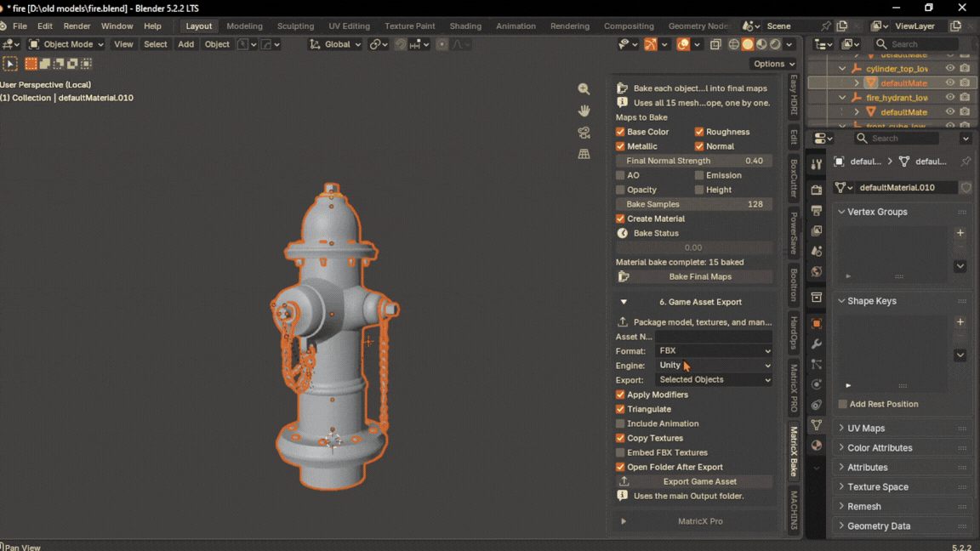Viewport: 980px width, 551px height.
Task: Collapse the Vertex Groups panel
Action: (877, 212)
